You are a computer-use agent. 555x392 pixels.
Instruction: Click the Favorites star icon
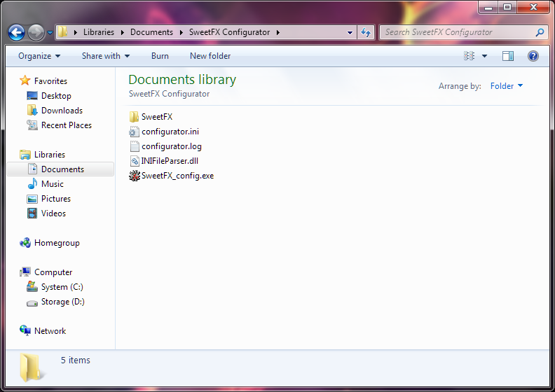pos(25,80)
